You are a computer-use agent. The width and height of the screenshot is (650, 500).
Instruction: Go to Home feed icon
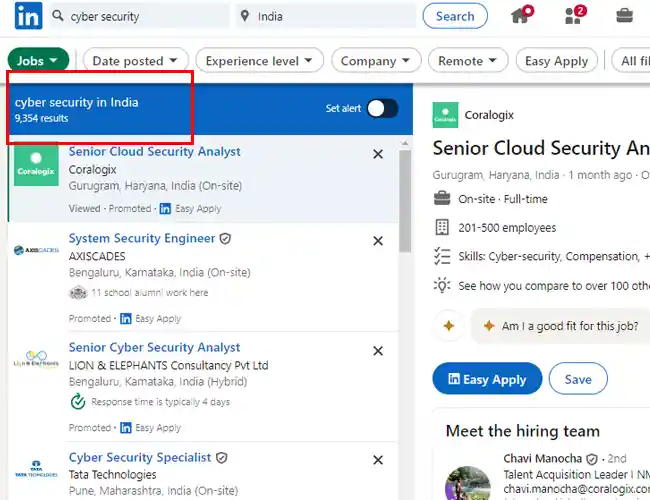tap(521, 15)
